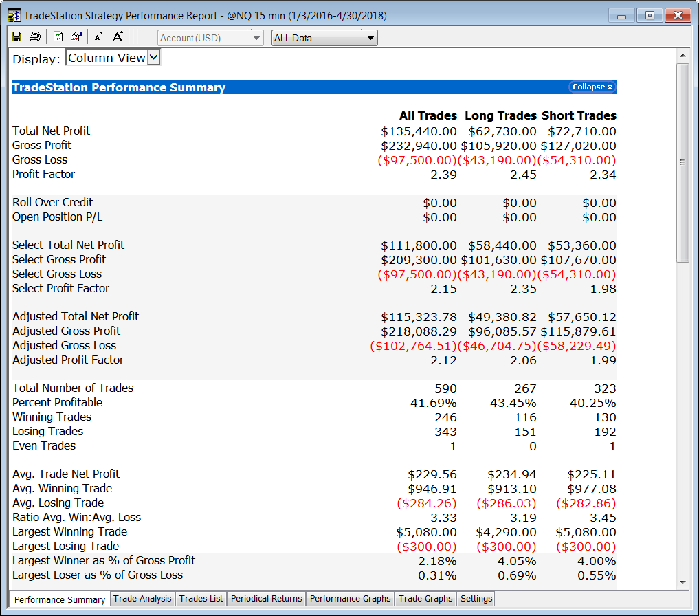The image size is (699, 616).
Task: Select the All Trades profit factor 2.39
Action: point(443,175)
